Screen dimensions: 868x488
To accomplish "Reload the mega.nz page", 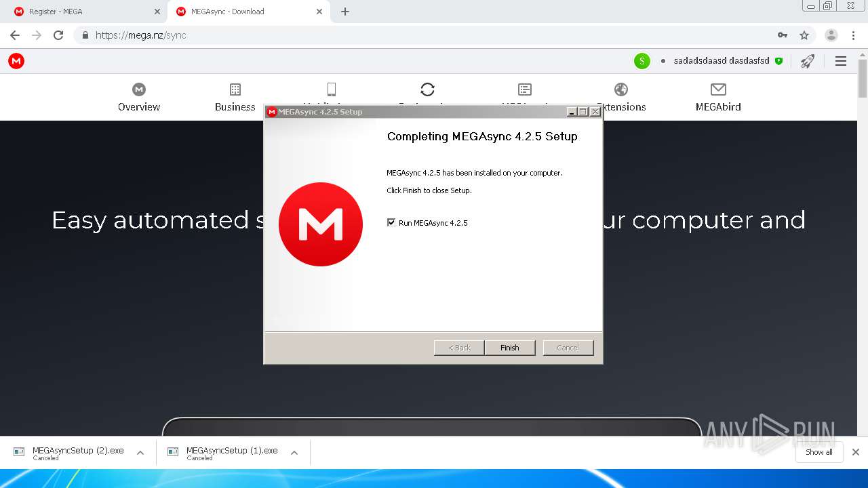I will pos(58,35).
